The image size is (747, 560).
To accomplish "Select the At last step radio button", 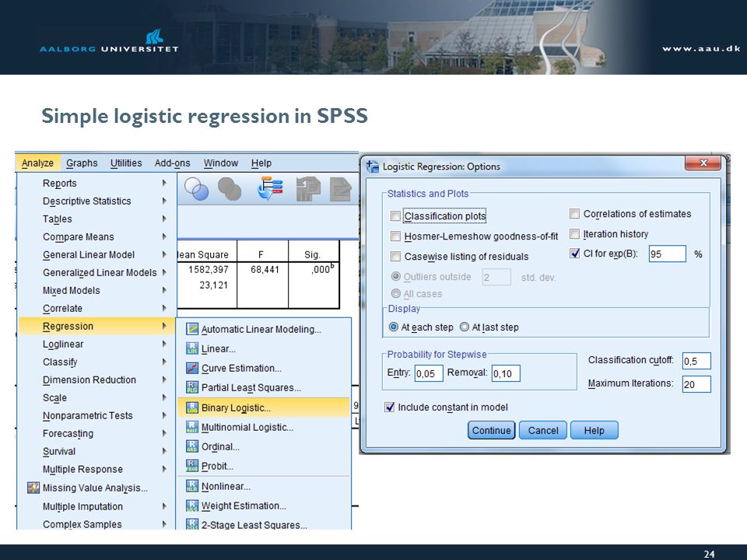I will tap(464, 327).
